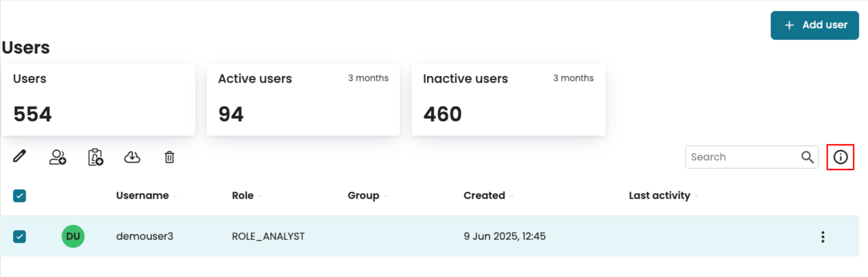
Task: Click the clipboard assign role icon
Action: 95,157
